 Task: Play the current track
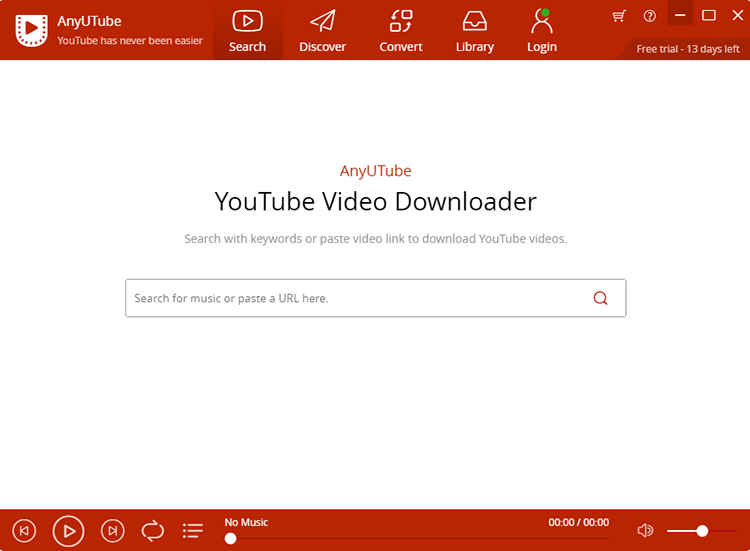point(68,530)
